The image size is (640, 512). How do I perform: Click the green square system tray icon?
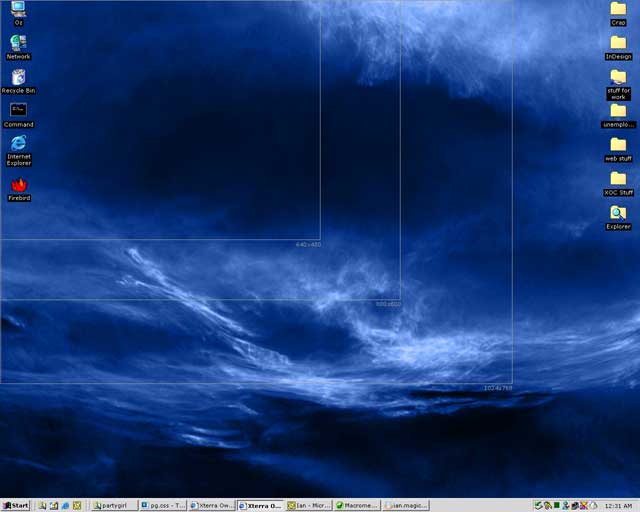pos(557,505)
